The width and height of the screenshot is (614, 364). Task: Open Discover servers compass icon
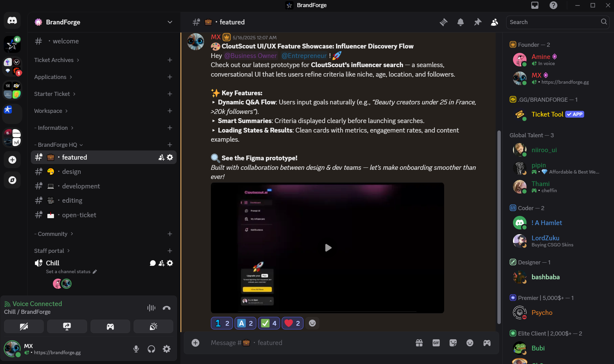pyautogui.click(x=12, y=180)
